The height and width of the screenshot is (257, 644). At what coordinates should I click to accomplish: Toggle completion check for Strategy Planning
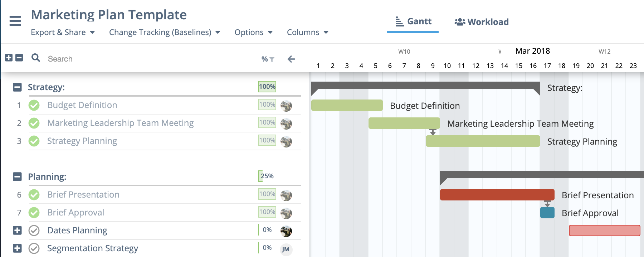(34, 141)
